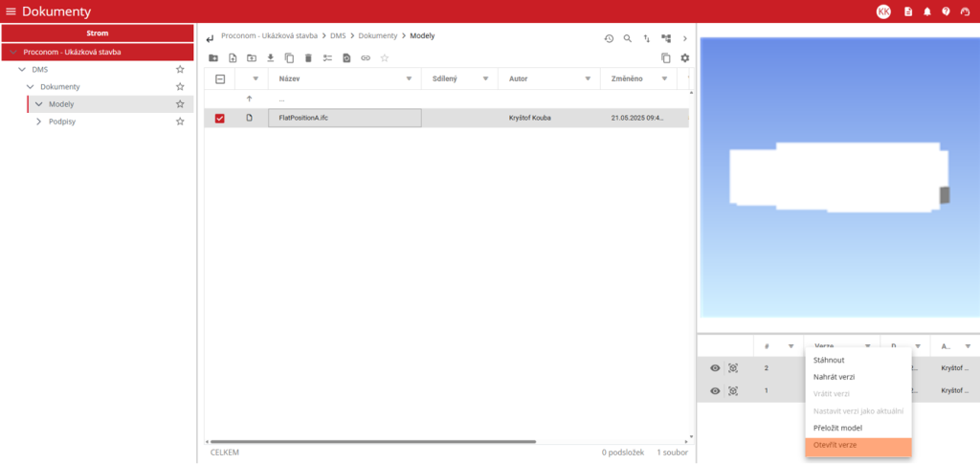The height and width of the screenshot is (464, 980).
Task: Collapse the DMS tree node
Action: 22,70
